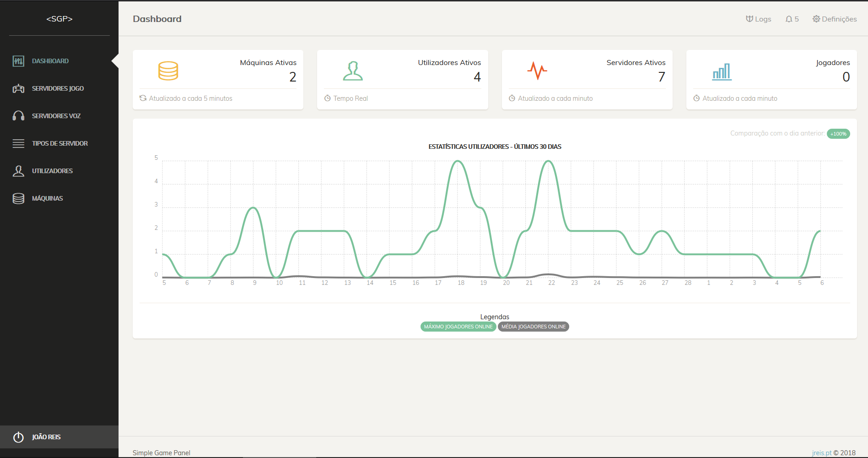Viewport: 868px width, 458px height.
Task: Click the chart peak at day 18
Action: pyautogui.click(x=458, y=161)
